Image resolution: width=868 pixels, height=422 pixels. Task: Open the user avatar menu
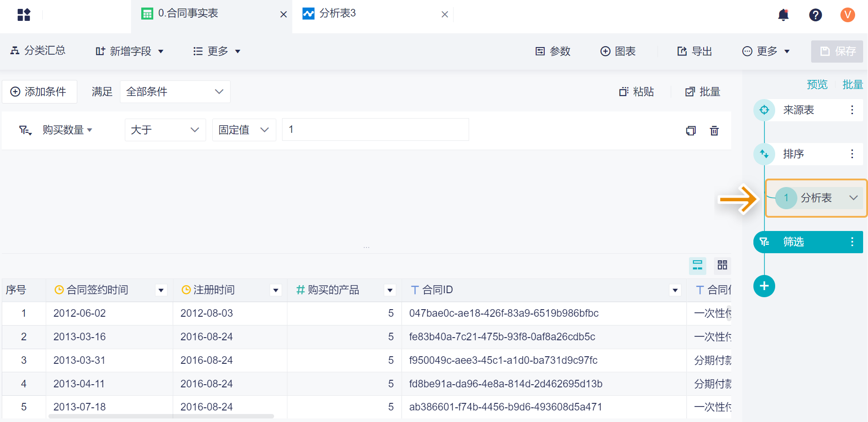tap(848, 15)
